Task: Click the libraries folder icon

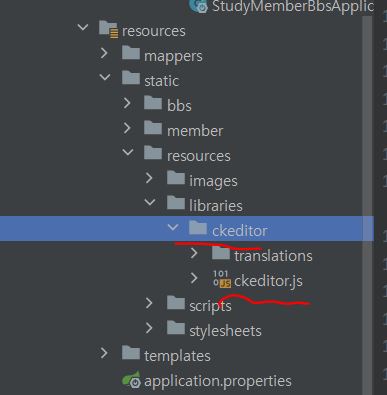Action: click(x=176, y=203)
